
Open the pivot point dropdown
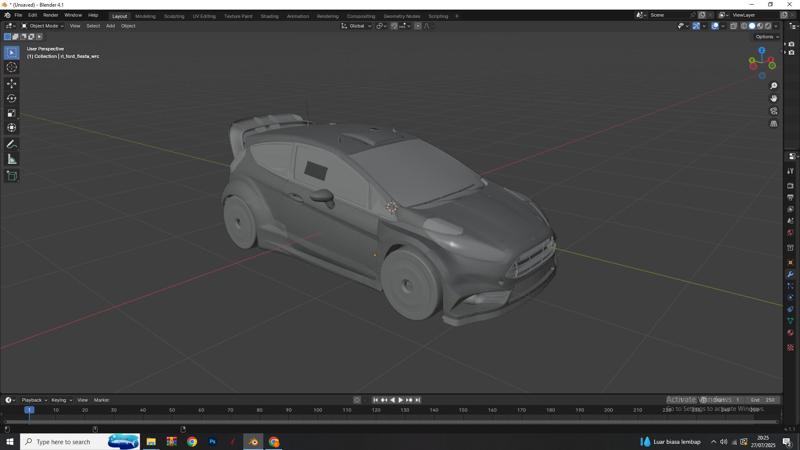click(381, 26)
